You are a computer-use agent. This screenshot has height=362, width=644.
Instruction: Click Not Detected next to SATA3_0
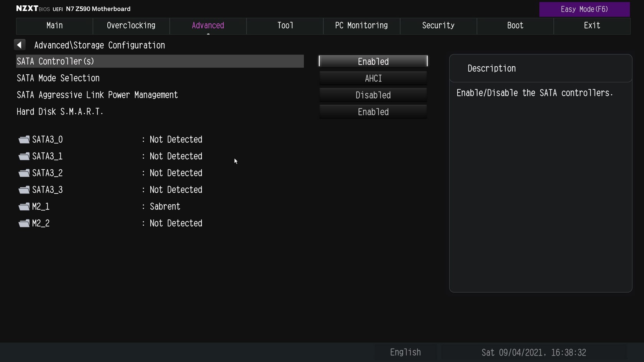176,139
